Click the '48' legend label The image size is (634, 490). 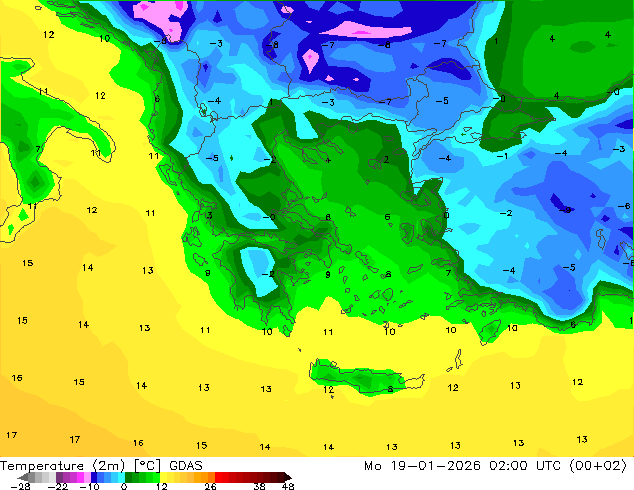point(288,486)
